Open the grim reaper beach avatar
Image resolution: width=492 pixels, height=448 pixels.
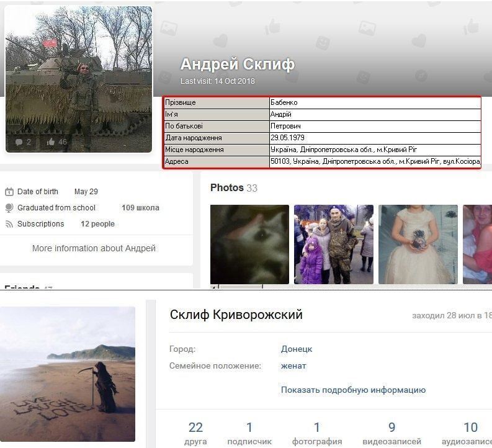68,374
